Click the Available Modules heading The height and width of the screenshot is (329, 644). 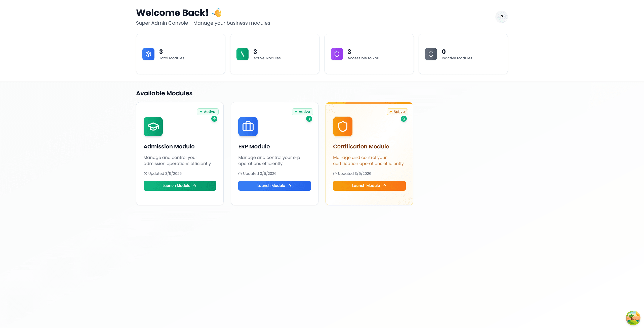point(164,93)
